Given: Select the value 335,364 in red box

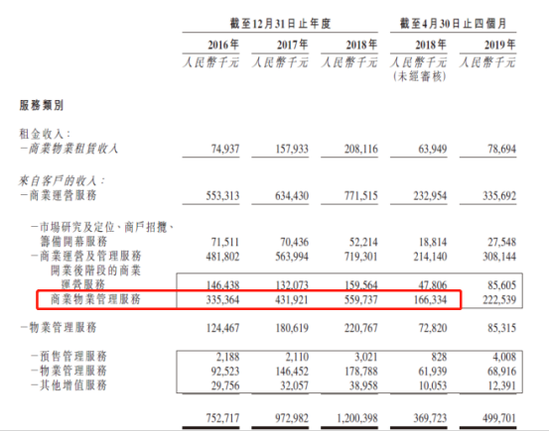Looking at the screenshot, I should 222,300.
